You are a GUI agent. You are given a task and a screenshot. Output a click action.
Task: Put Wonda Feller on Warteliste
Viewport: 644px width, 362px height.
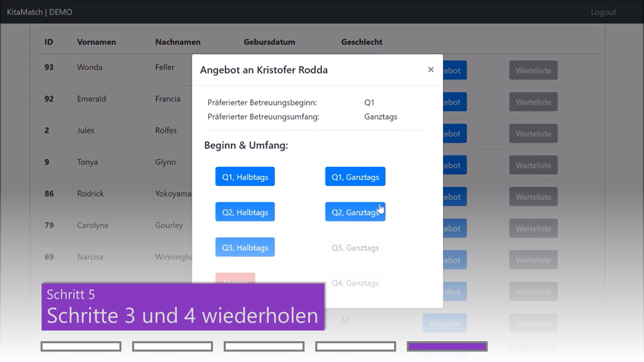pyautogui.click(x=533, y=70)
